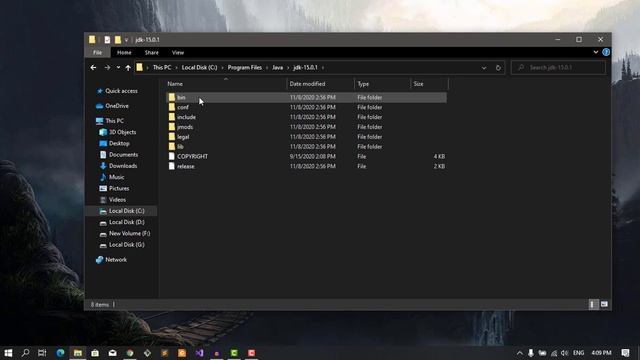640x360 pixels.
Task: Open the File ribbon tab
Action: click(97, 52)
